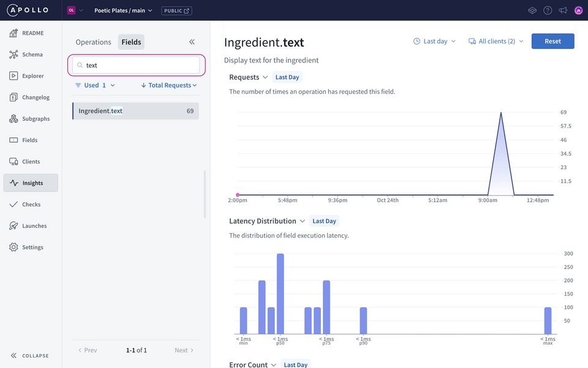Image resolution: width=588 pixels, height=368 pixels.
Task: Collapse the fields list panel
Action: 192,42
